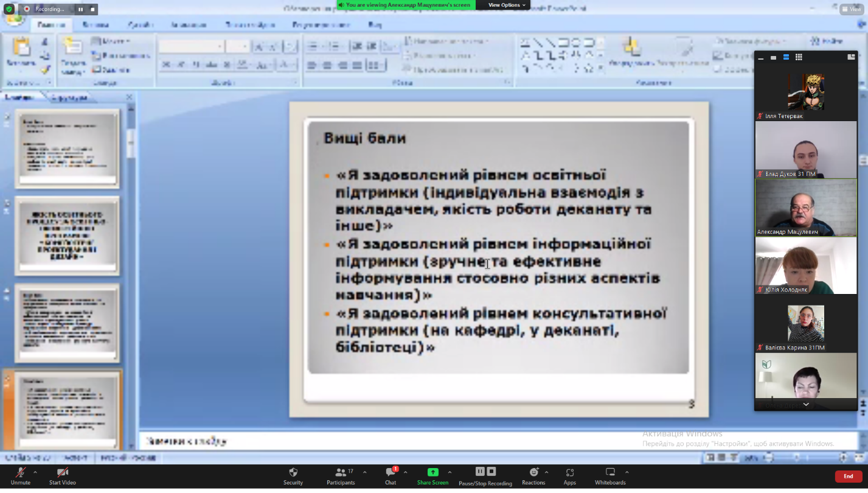
Task: Expand the arrow next to Reactions
Action: 547,472
